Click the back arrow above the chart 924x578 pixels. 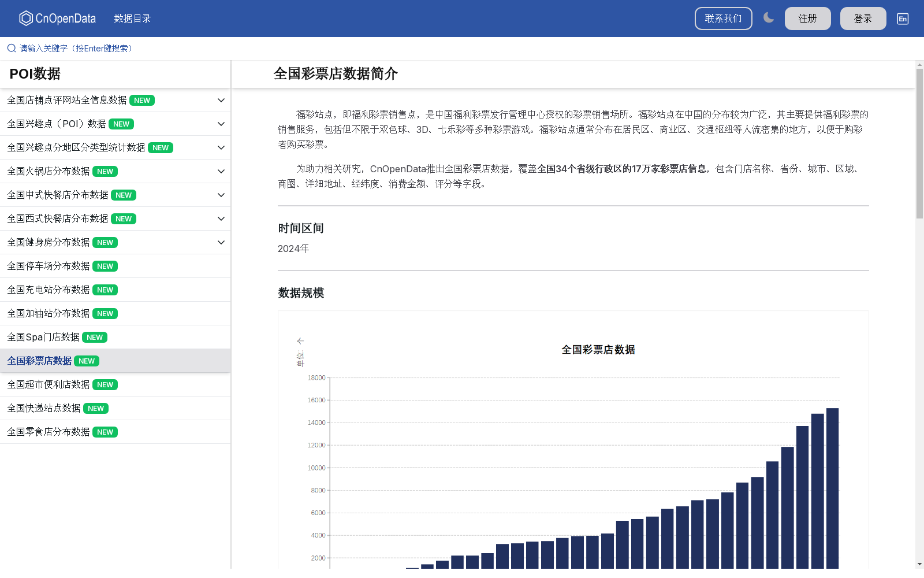click(300, 341)
